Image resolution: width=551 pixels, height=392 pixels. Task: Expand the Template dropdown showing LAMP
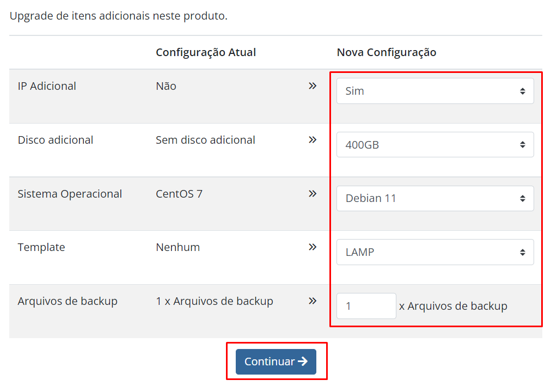click(x=435, y=252)
